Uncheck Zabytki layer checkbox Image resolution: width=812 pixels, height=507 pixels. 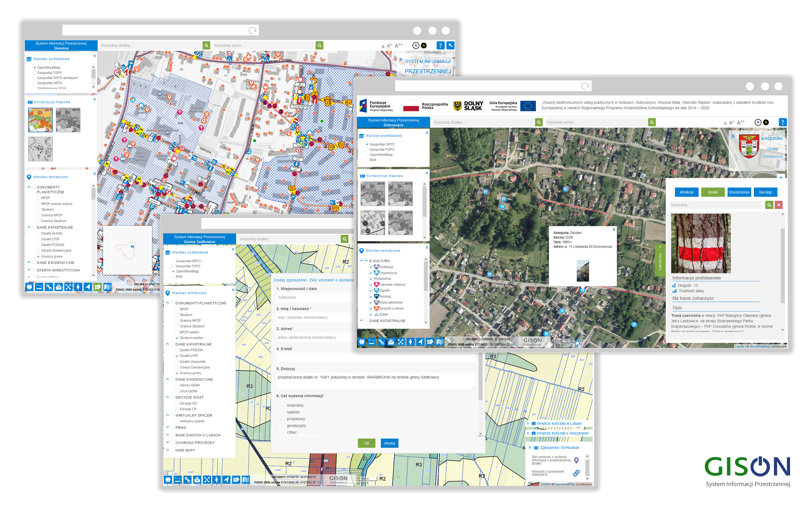point(371,291)
